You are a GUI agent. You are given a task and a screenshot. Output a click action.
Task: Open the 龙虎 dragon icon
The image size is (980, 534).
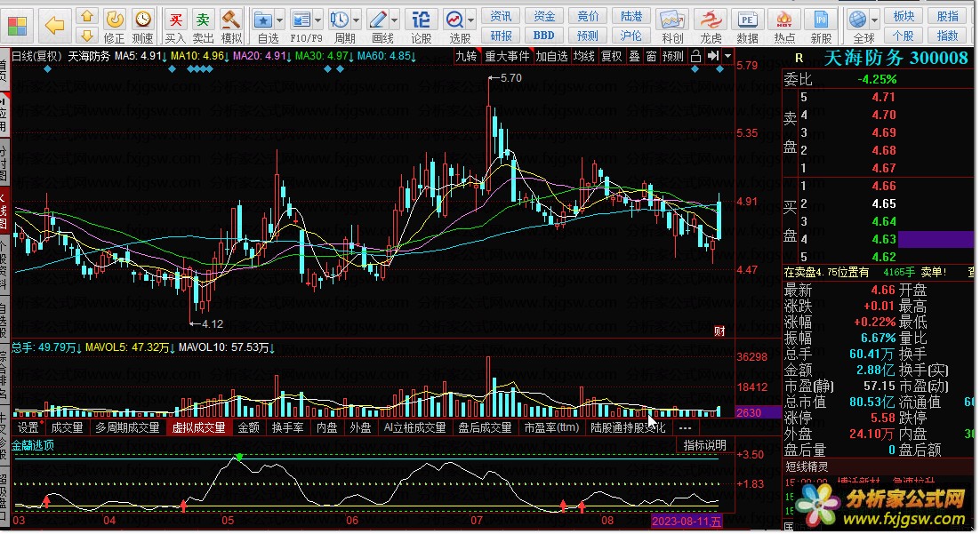711,20
